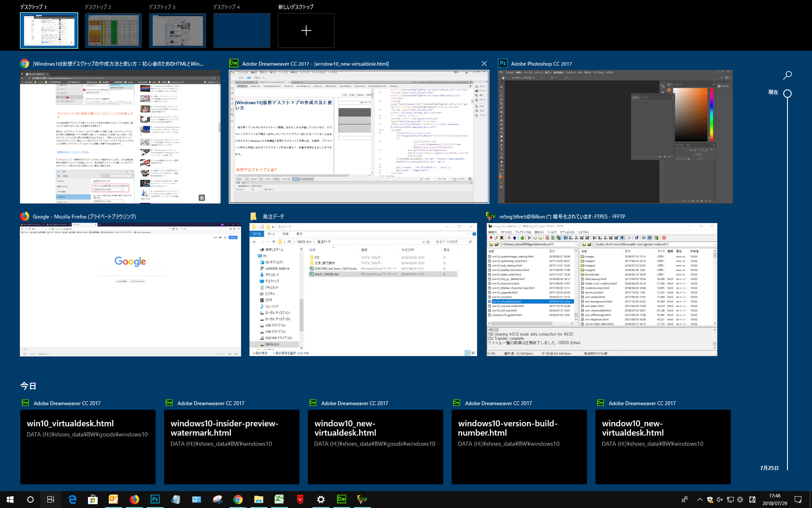Open window10_new-virtualdesk.html card under BW¥windows10

pos(663,447)
